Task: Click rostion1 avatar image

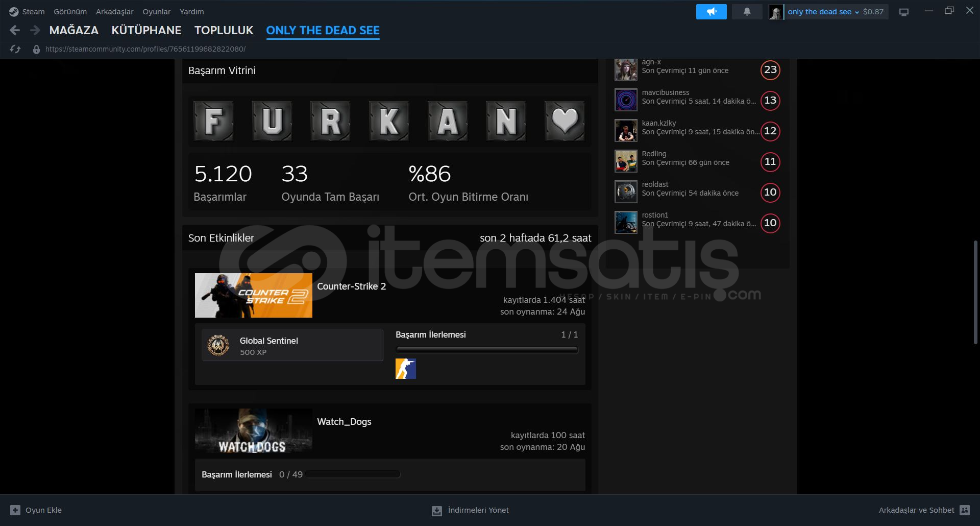Action: pyautogui.click(x=626, y=223)
